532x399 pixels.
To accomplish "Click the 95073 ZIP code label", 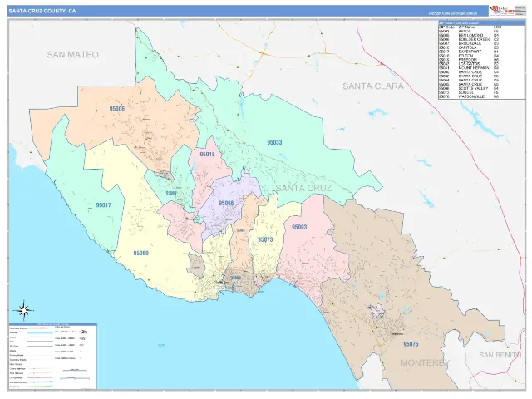I will 265,239.
